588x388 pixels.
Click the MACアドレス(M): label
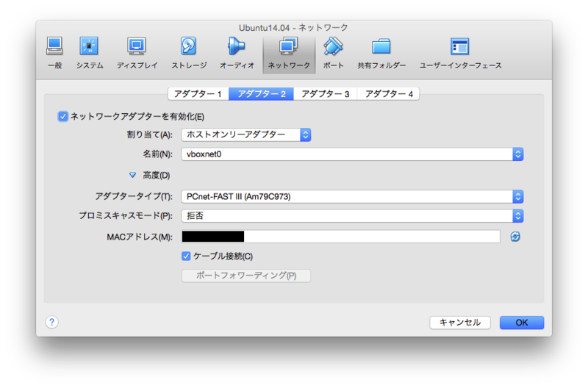140,237
